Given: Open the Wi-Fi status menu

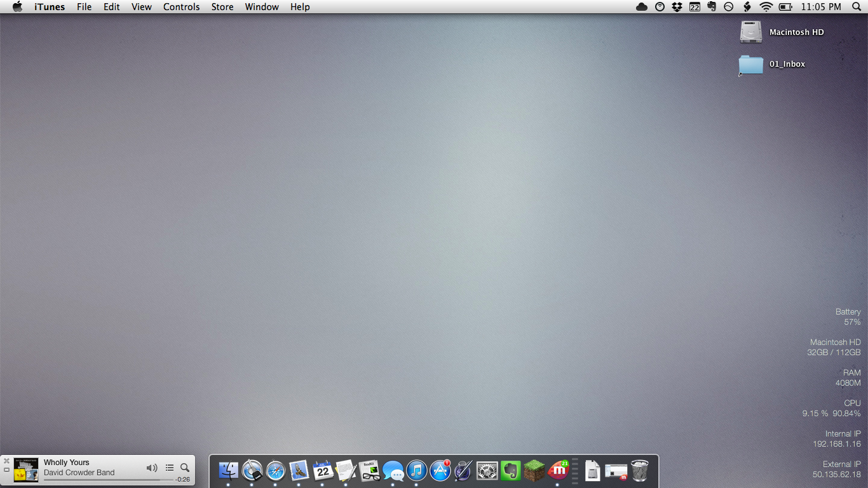Looking at the screenshot, I should click(766, 7).
